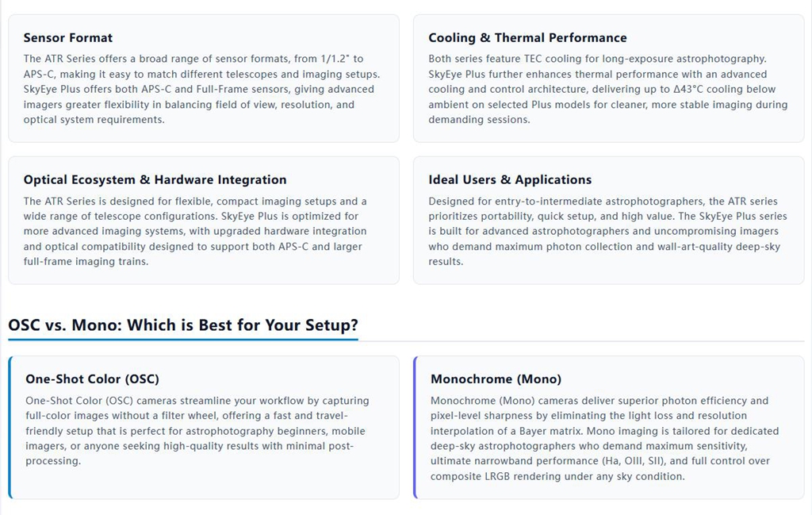Click the Sensor Format card heading
Screen dimensions: 812x515
(68, 38)
